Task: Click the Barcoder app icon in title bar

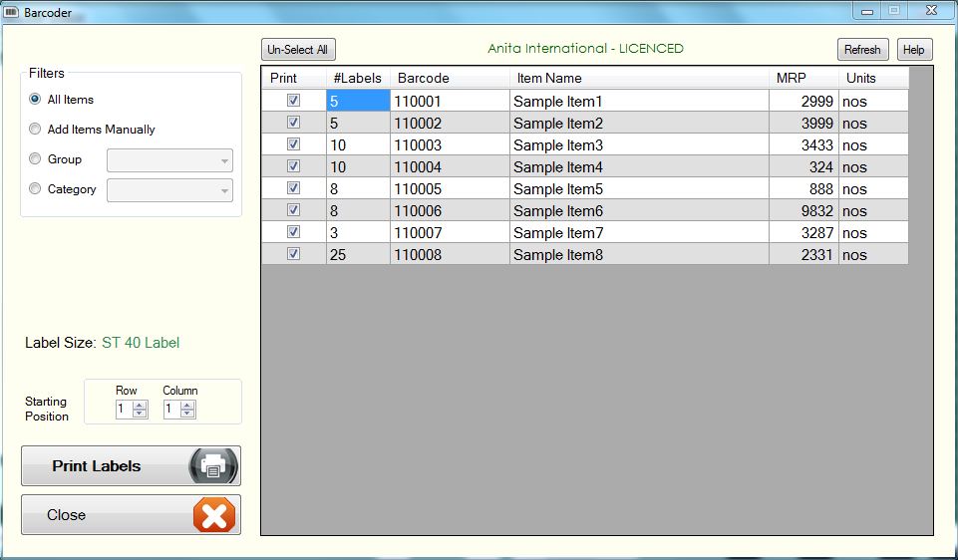Action: pos(11,12)
